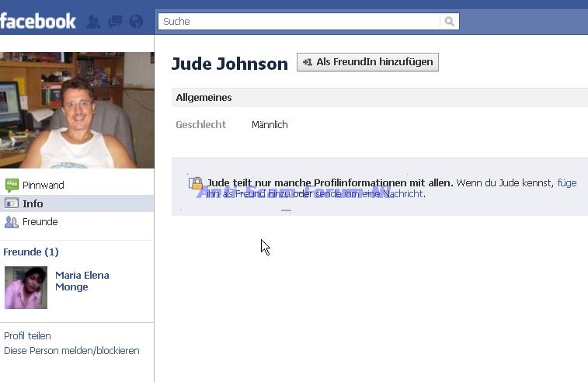Click the Pinnwand speech bubble icon
Image resolution: width=588 pixels, height=382 pixels.
click(12, 186)
